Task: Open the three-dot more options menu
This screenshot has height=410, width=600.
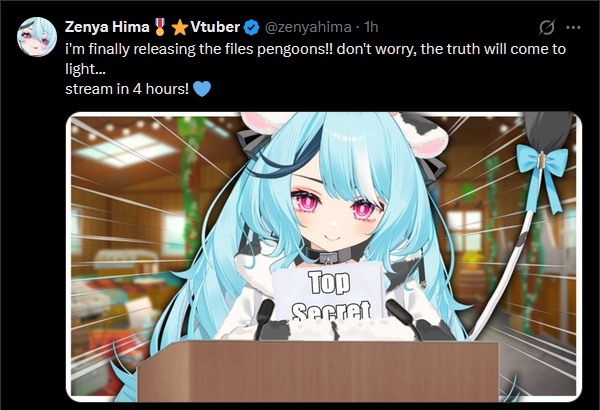Action: [x=573, y=28]
